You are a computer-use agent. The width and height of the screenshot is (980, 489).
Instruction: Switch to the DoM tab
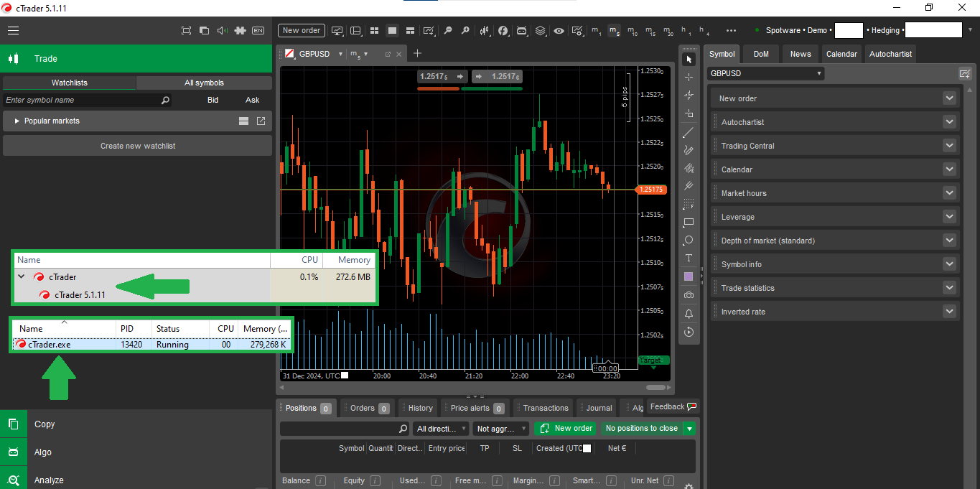click(x=761, y=54)
